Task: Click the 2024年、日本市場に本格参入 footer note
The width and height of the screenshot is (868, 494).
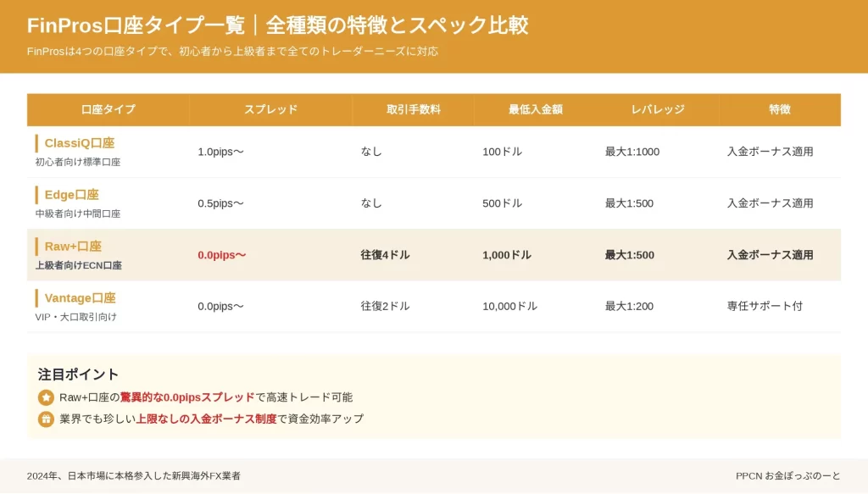Action: click(133, 475)
